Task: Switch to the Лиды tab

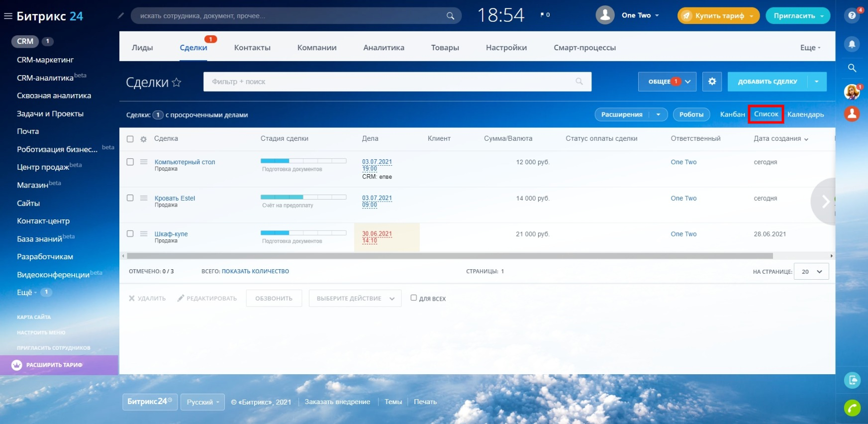Action: click(142, 48)
